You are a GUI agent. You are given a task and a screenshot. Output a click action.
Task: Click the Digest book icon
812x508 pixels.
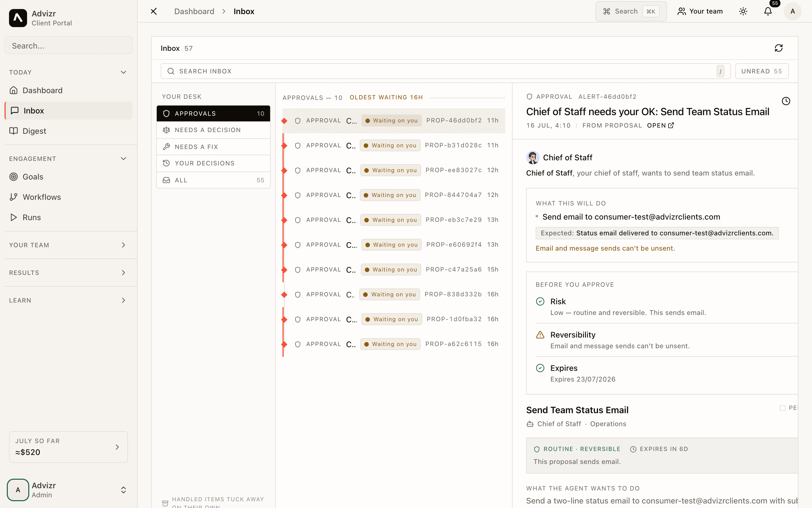[x=14, y=131]
